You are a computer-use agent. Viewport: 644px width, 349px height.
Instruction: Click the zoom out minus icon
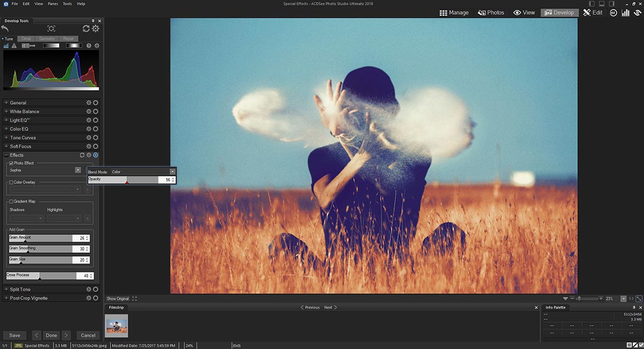572,298
